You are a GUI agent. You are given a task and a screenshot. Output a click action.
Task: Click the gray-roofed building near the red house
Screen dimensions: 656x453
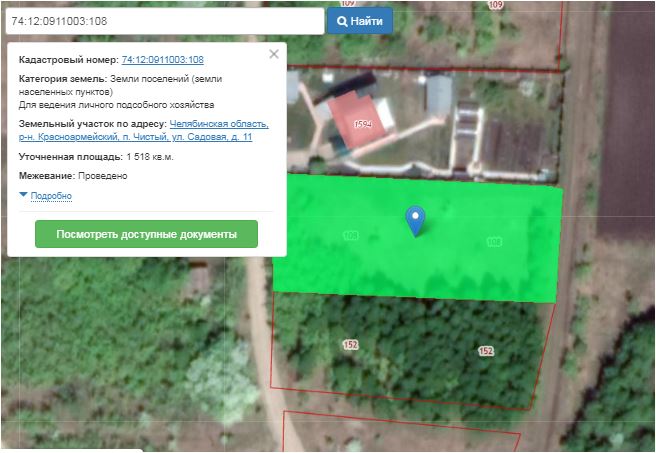coord(439,95)
